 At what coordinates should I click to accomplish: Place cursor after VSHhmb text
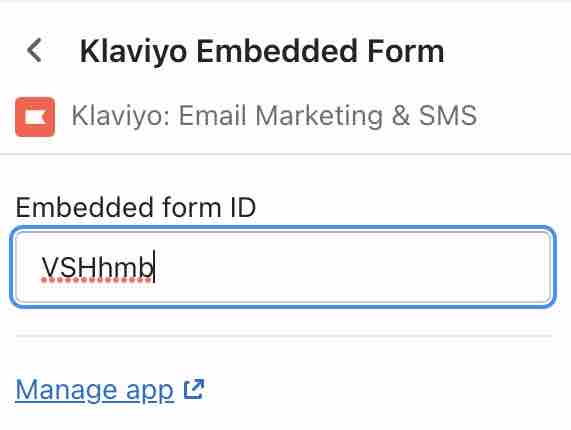coord(155,267)
